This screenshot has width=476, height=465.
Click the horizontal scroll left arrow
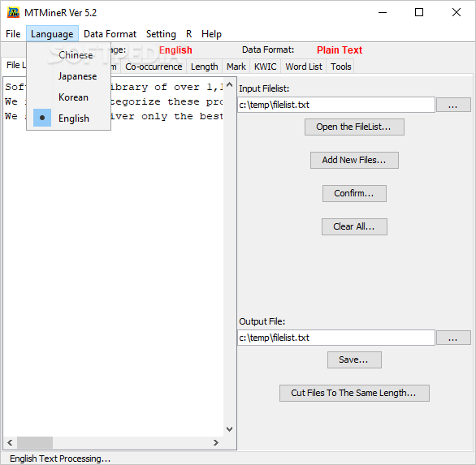pyautogui.click(x=10, y=443)
